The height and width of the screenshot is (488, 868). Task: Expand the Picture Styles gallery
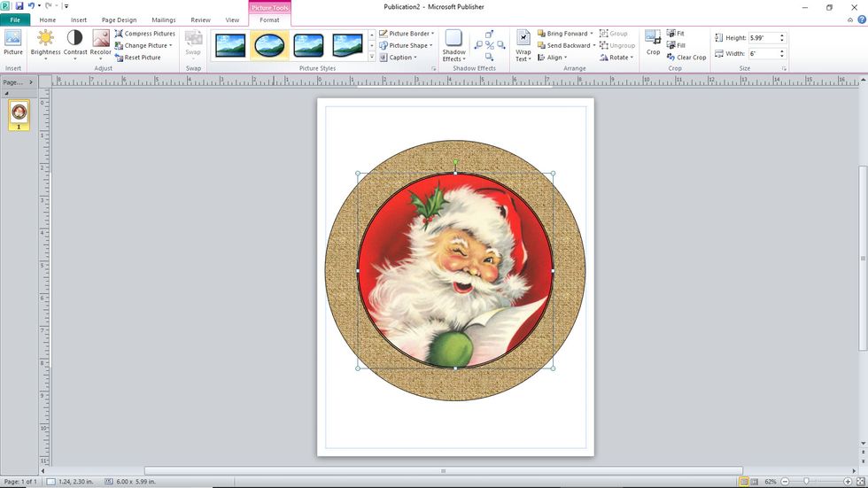coord(372,57)
